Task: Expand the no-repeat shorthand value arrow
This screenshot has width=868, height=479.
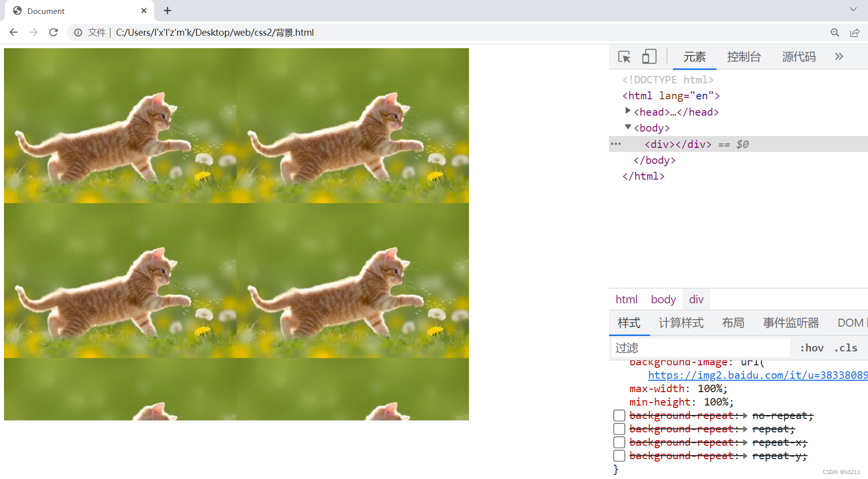Action: pos(745,415)
